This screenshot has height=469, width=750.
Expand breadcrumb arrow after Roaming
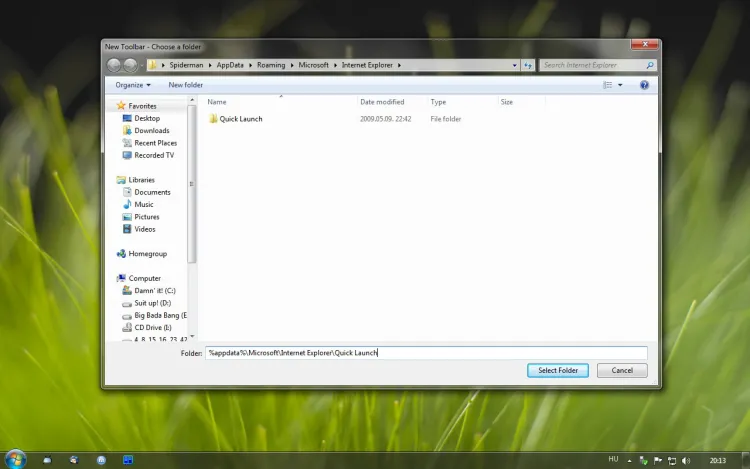(292, 65)
